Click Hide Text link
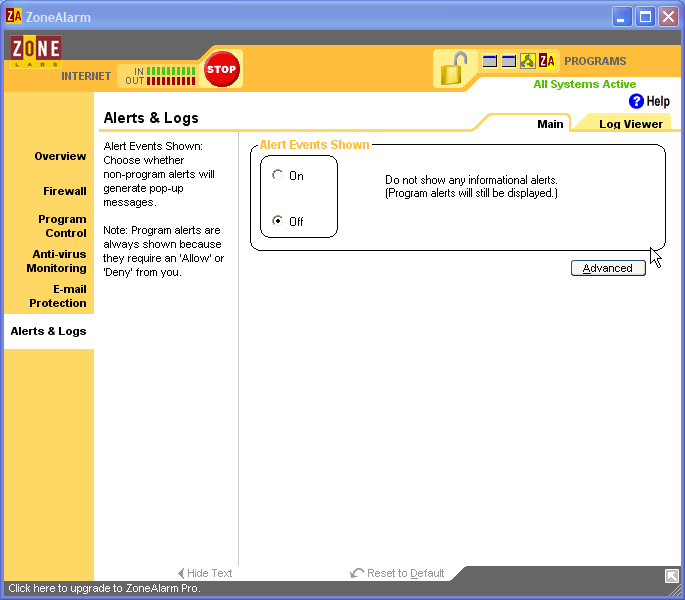Screen dimensions: 685x600 [x=205, y=573]
